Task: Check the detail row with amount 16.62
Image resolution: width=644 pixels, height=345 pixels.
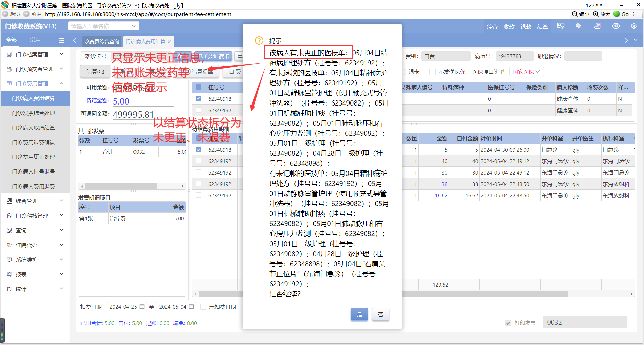Action: pyautogui.click(x=199, y=195)
